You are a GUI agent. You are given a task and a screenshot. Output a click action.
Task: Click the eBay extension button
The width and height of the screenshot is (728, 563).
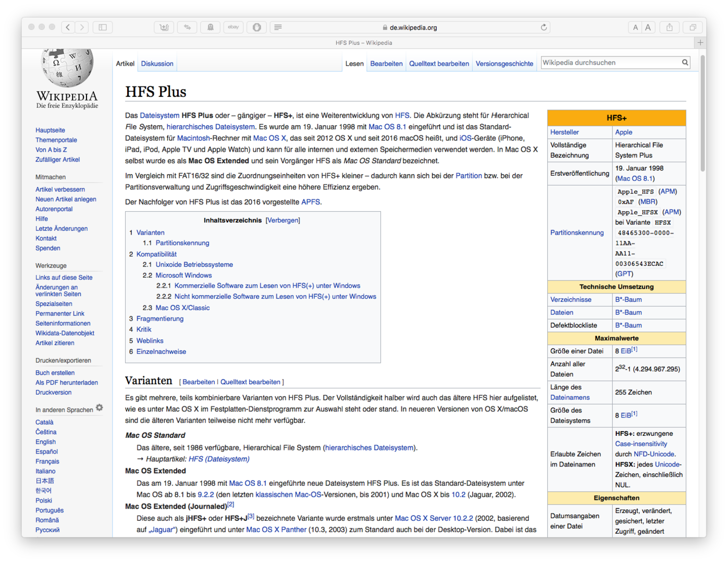[233, 27]
